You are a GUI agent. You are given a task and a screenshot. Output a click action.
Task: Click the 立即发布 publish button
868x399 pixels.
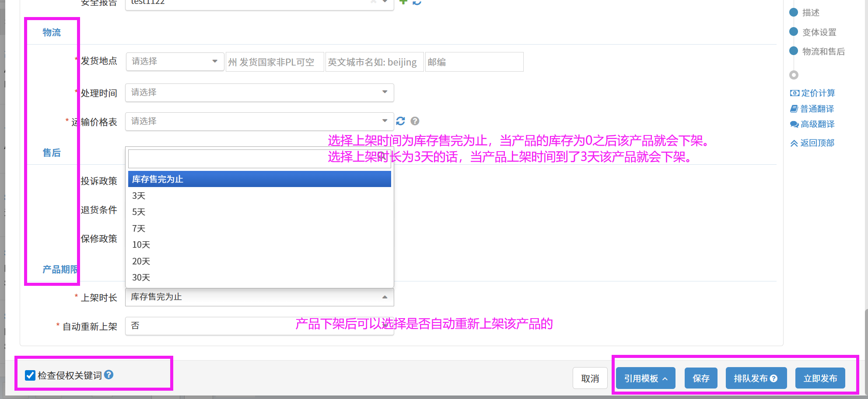(x=820, y=378)
